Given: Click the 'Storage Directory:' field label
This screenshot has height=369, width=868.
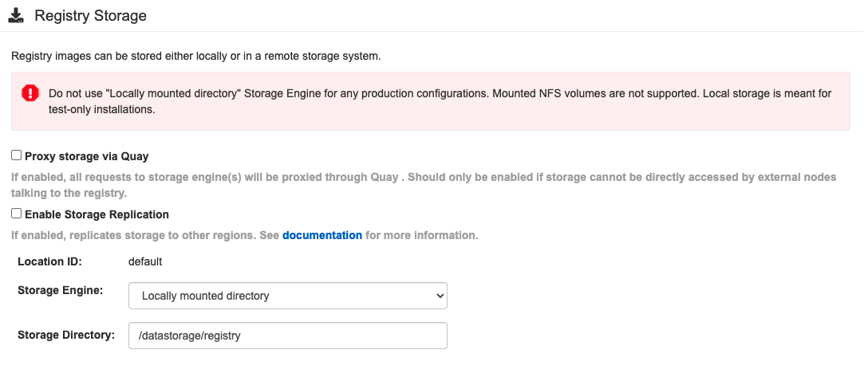Looking at the screenshot, I should pyautogui.click(x=66, y=336).
